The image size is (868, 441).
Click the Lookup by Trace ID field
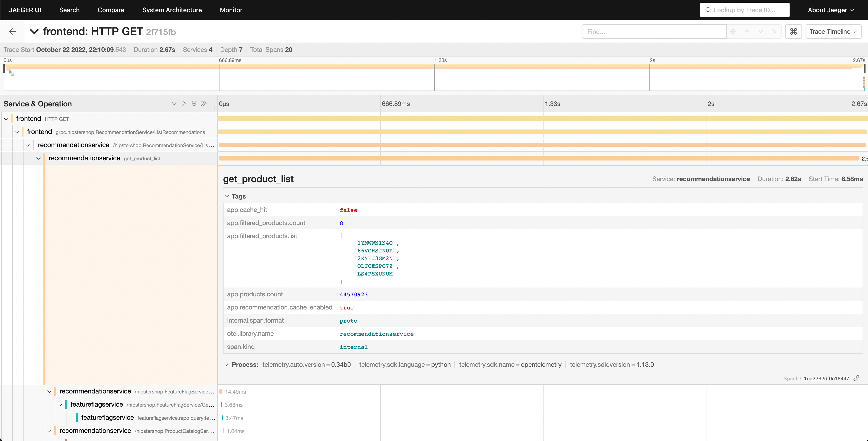(745, 10)
